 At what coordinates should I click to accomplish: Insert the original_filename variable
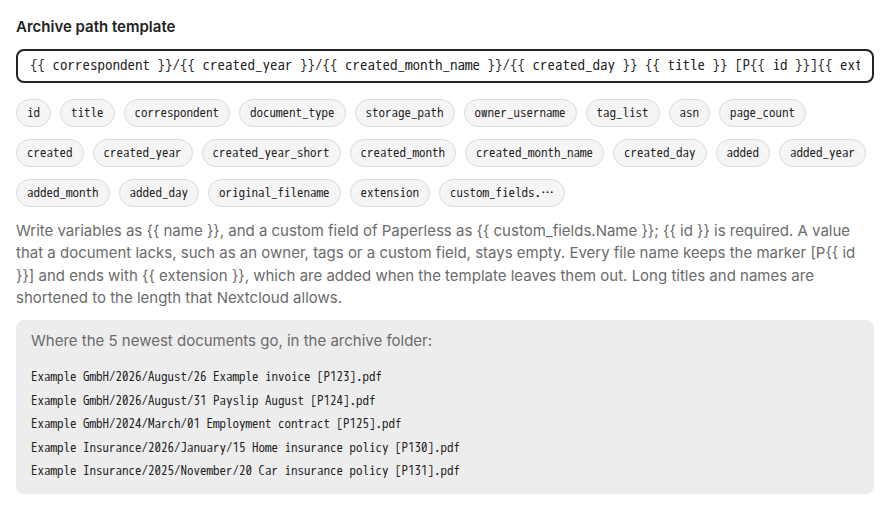[274, 193]
